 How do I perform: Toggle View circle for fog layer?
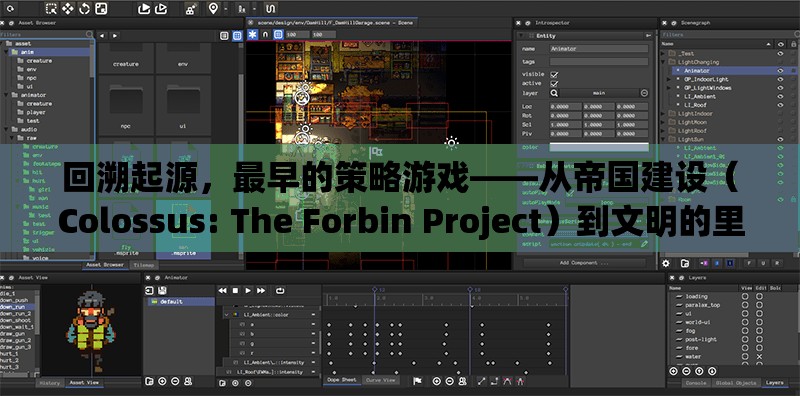tap(745, 331)
